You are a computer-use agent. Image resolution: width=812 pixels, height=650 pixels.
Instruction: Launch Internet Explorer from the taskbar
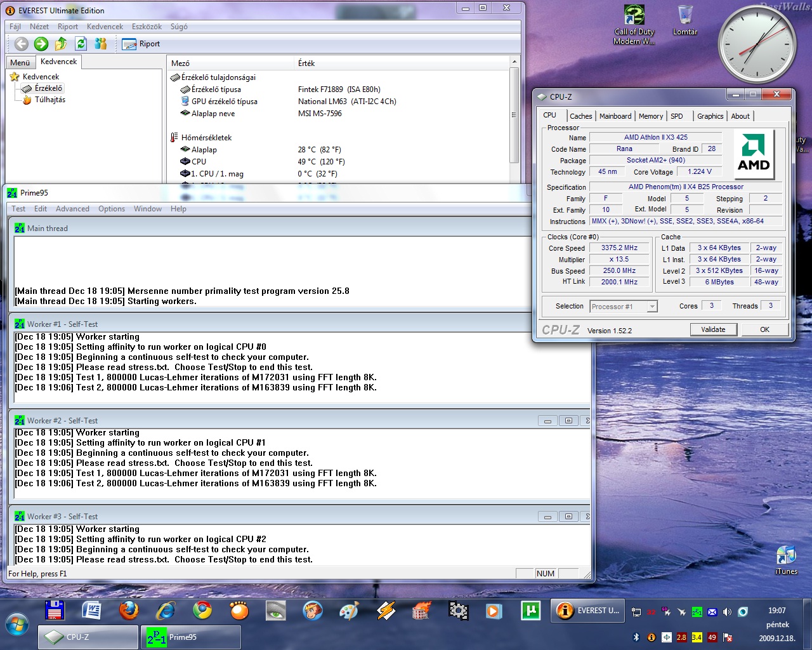tap(166, 611)
